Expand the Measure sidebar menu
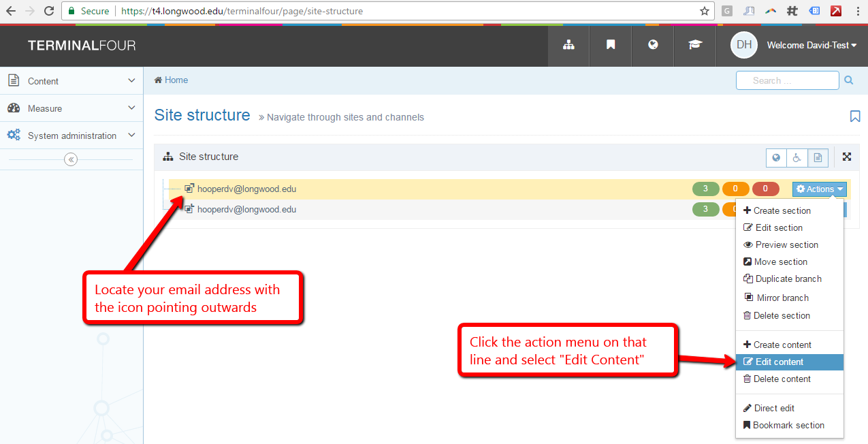 (x=71, y=108)
